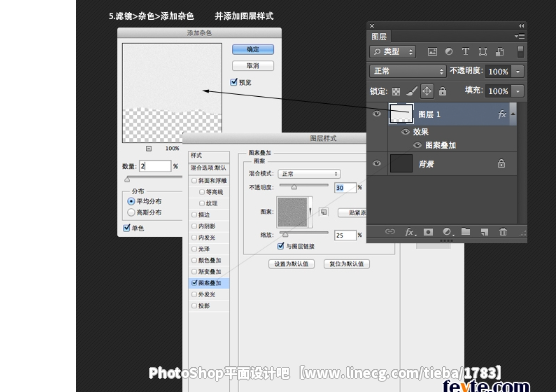Enable the 内阴影 checkbox
Screen dimensions: 557x392
coord(194,226)
